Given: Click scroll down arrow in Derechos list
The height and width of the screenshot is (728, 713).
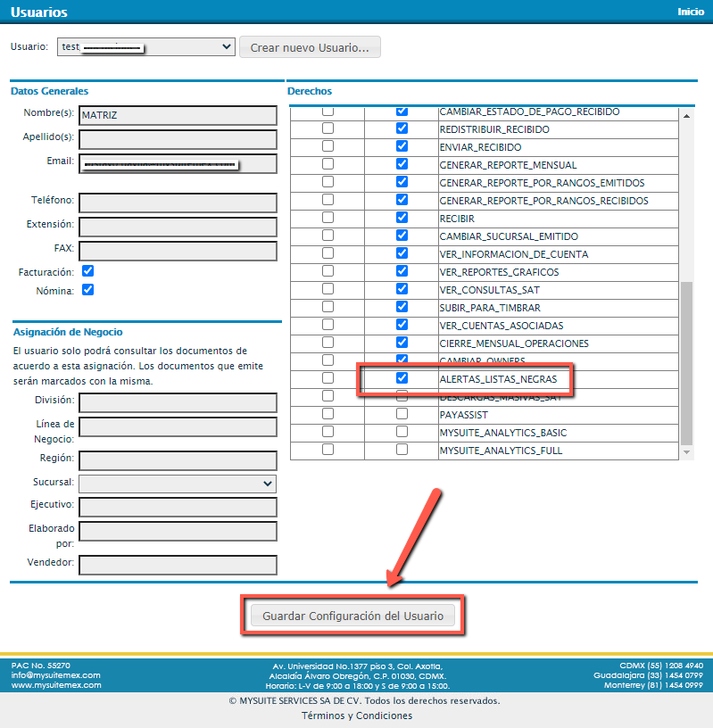Looking at the screenshot, I should pyautogui.click(x=686, y=453).
